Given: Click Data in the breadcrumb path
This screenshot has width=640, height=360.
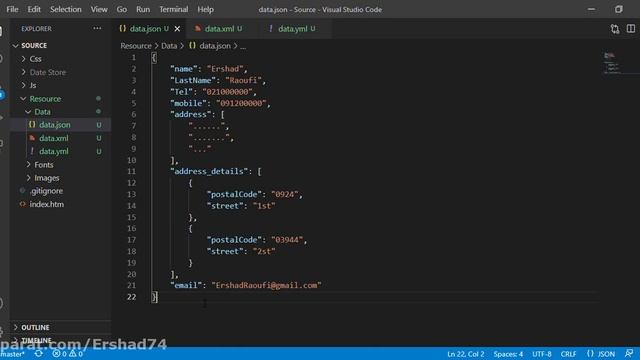Looking at the screenshot, I should [169, 46].
